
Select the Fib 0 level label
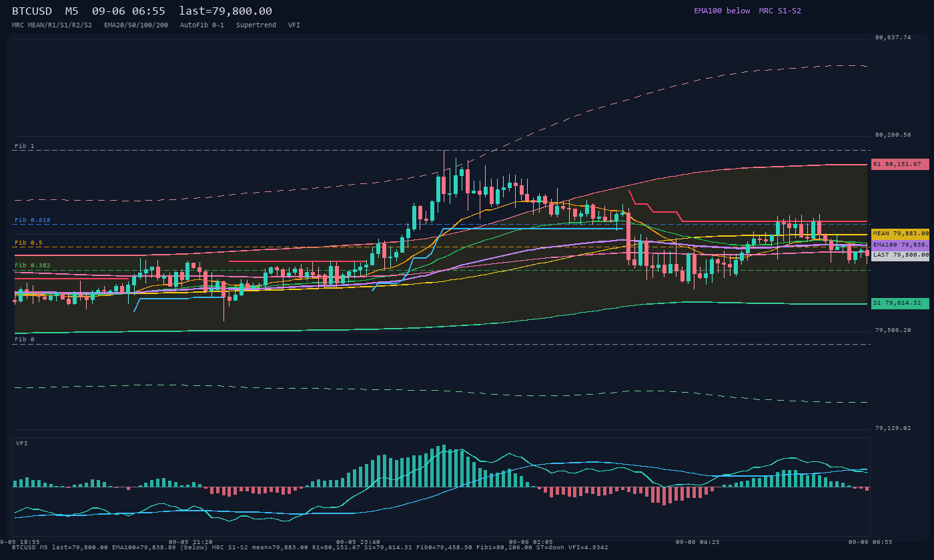(x=25, y=339)
